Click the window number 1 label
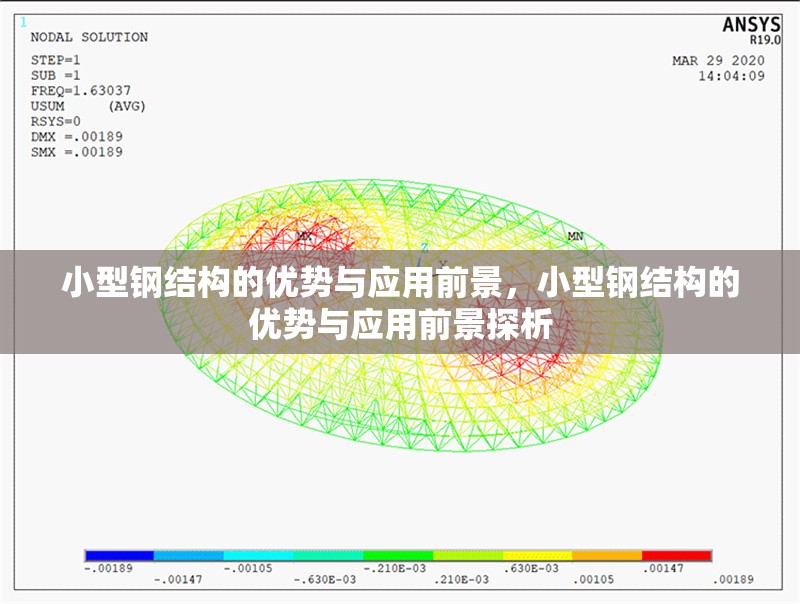 [x=25, y=21]
